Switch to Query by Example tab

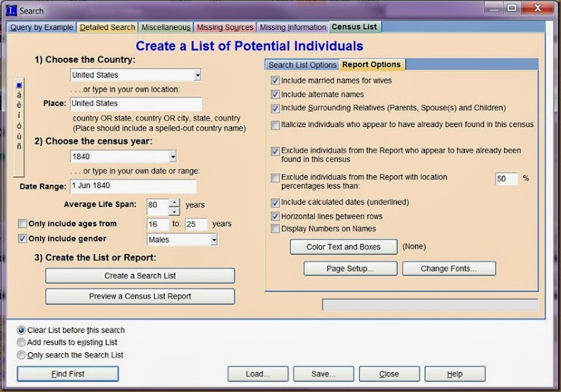[x=41, y=27]
